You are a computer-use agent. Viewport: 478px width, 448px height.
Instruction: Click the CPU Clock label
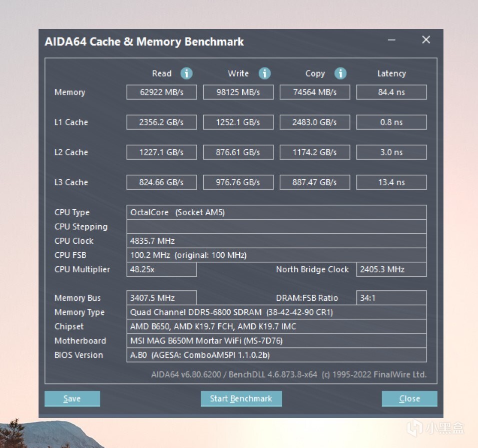[74, 241]
